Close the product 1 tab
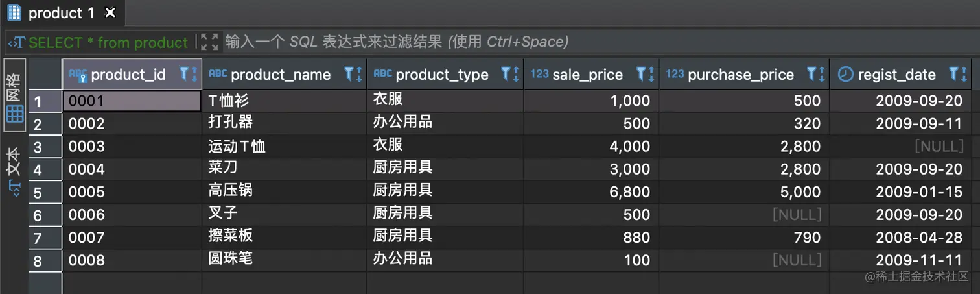 pyautogui.click(x=110, y=13)
